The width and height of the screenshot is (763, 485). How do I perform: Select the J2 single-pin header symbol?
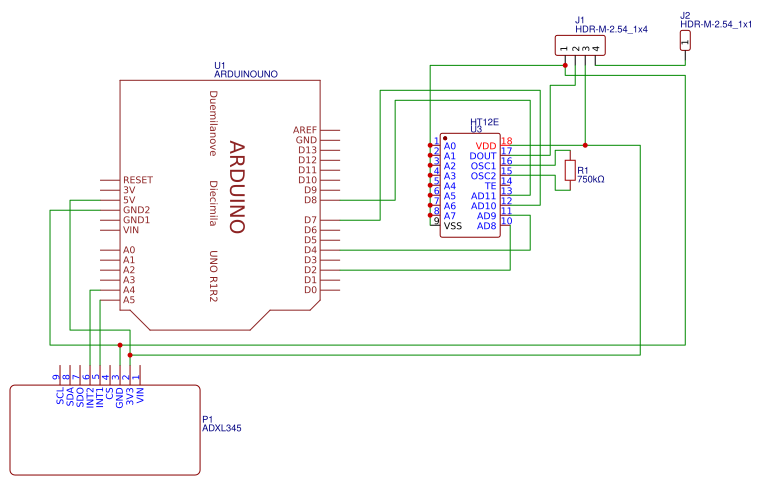(685, 40)
